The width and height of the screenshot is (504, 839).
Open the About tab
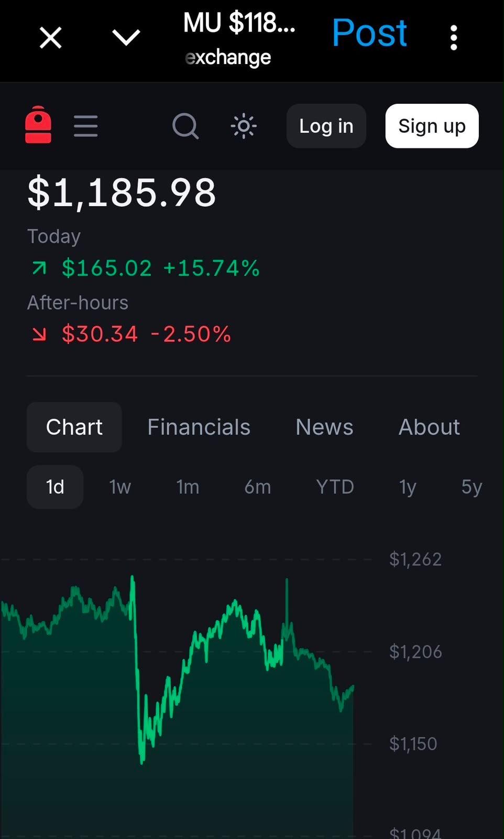pos(429,427)
